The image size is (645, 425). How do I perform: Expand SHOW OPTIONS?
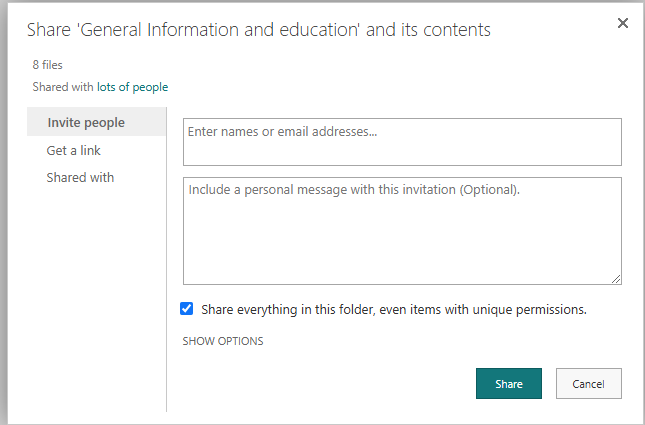223,341
